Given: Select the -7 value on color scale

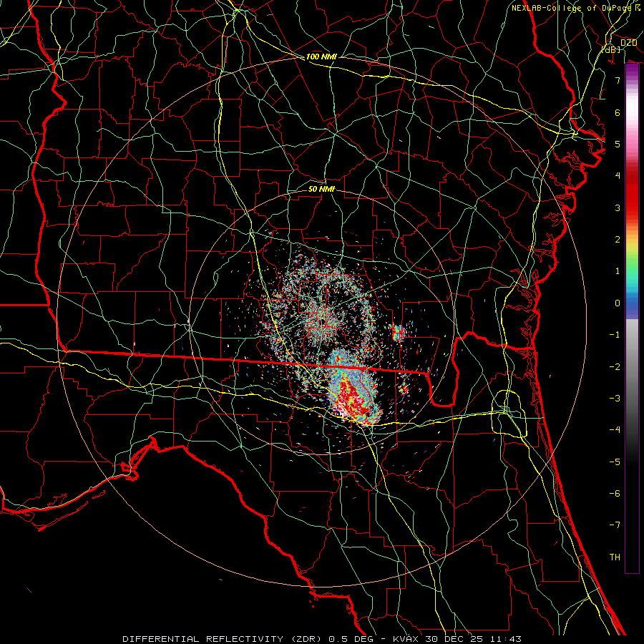Looking at the screenshot, I should coord(615,525).
